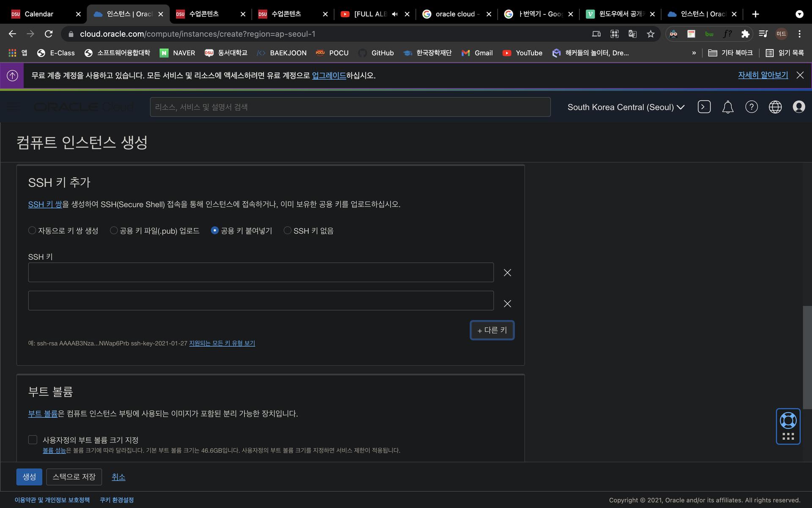Click in the first SSH 키 input field

pos(261,272)
